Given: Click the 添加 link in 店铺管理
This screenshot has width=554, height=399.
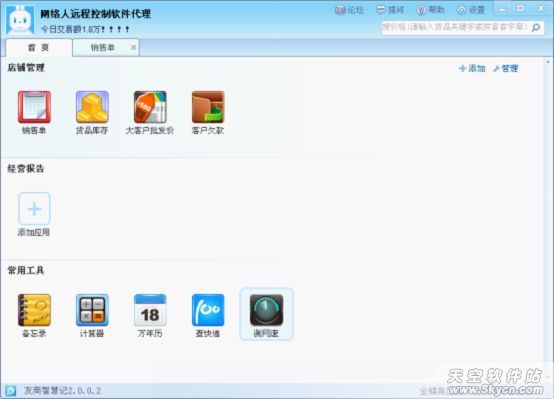Looking at the screenshot, I should (472, 68).
